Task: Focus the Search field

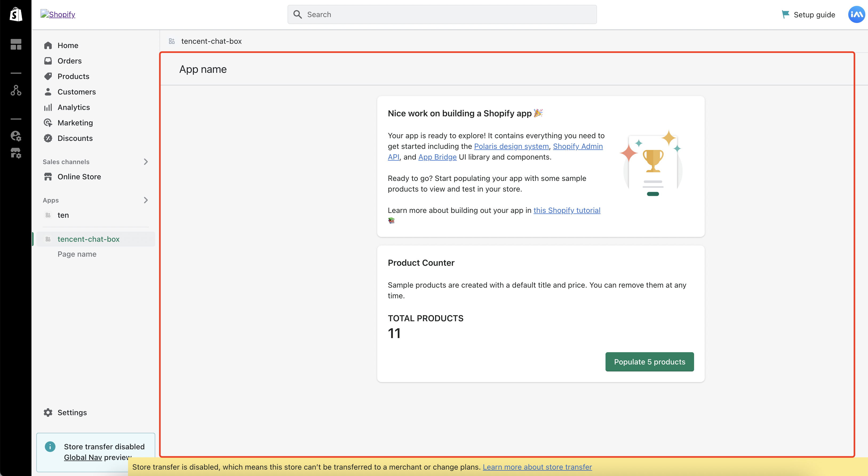Action: tap(442, 14)
